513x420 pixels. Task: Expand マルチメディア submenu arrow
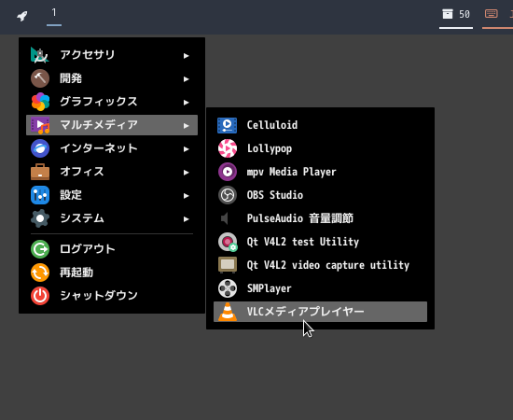(187, 126)
